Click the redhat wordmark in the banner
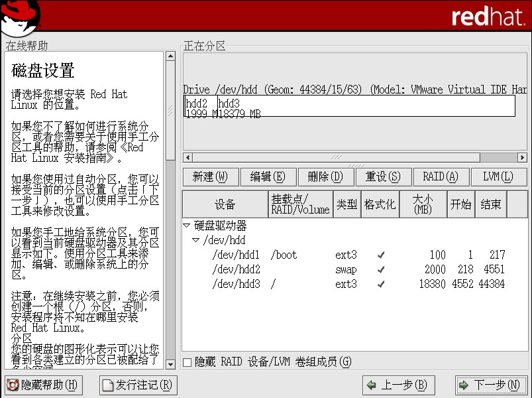This screenshot has height=398, width=532. (x=488, y=17)
